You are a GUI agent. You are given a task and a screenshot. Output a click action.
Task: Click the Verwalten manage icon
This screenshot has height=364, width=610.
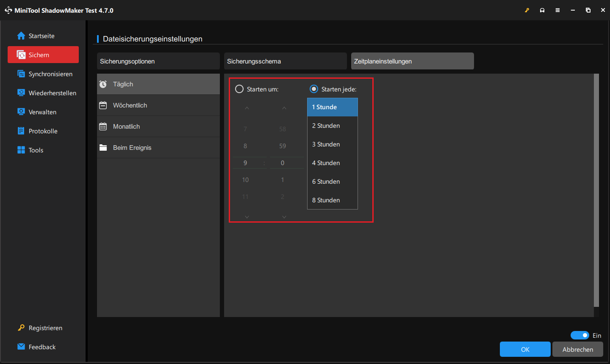[21, 112]
